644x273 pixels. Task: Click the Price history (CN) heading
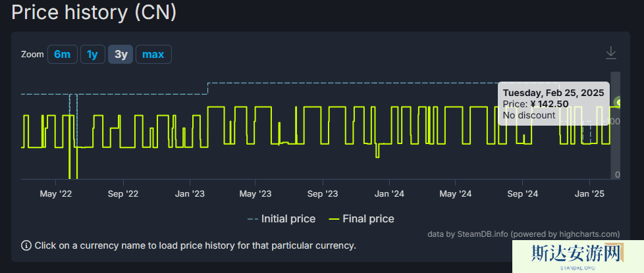94,12
